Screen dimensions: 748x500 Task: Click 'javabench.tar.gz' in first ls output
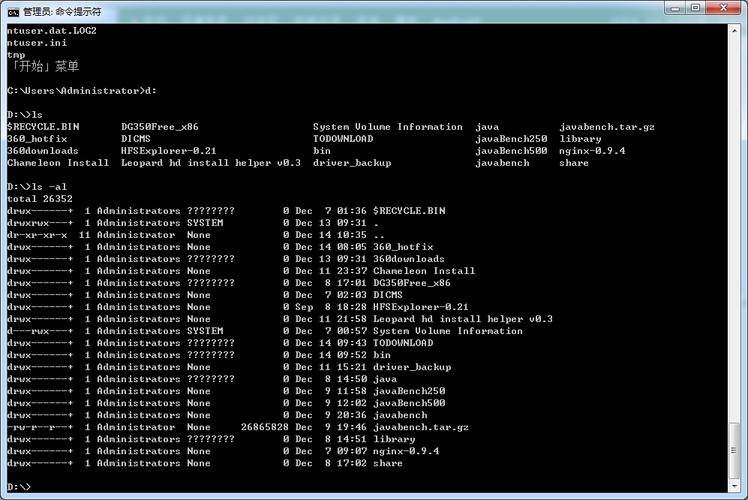click(x=607, y=127)
